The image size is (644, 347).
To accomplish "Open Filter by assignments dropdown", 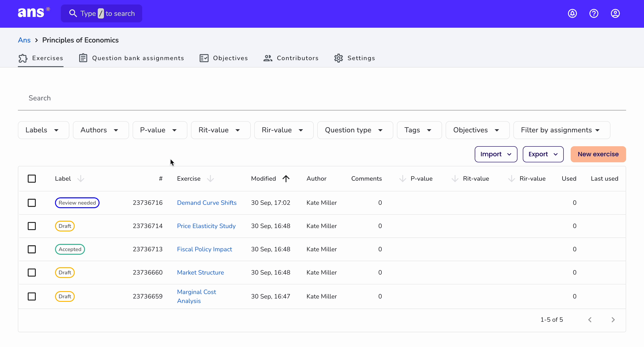I will click(x=562, y=130).
